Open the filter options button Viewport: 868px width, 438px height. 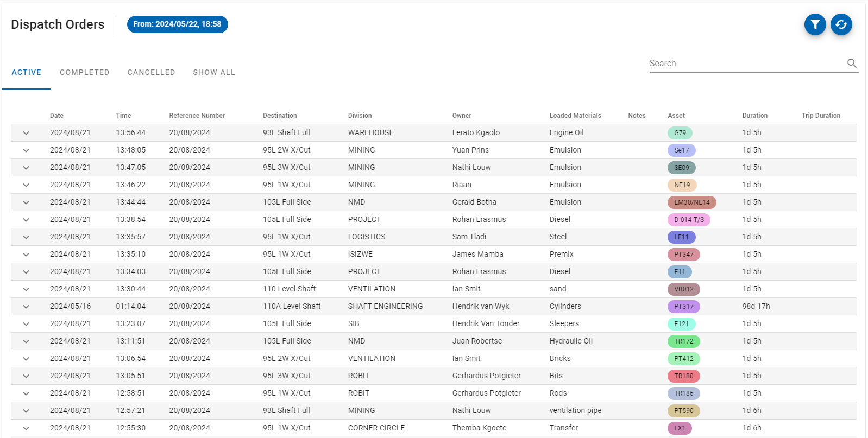click(x=815, y=24)
